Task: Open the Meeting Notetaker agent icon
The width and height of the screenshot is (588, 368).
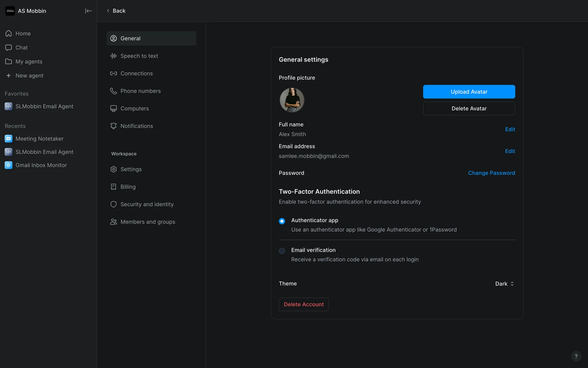Action: pos(9,139)
